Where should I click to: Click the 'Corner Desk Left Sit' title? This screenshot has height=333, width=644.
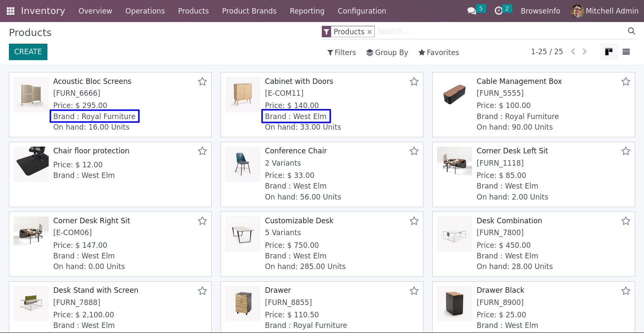point(512,151)
